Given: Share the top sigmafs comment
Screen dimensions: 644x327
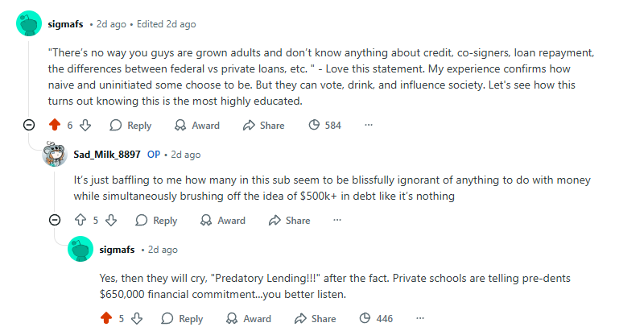Looking at the screenshot, I should [263, 125].
